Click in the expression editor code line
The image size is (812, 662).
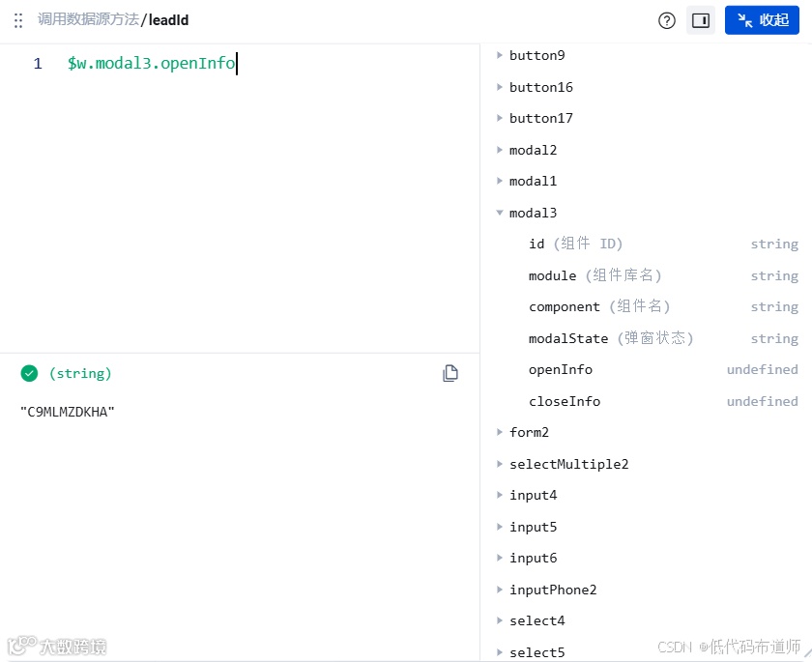151,63
